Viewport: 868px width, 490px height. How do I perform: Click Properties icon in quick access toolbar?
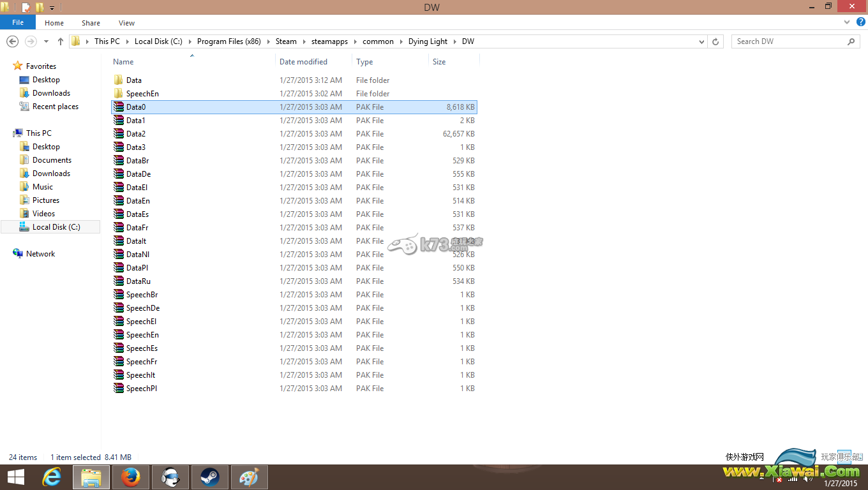(x=26, y=8)
